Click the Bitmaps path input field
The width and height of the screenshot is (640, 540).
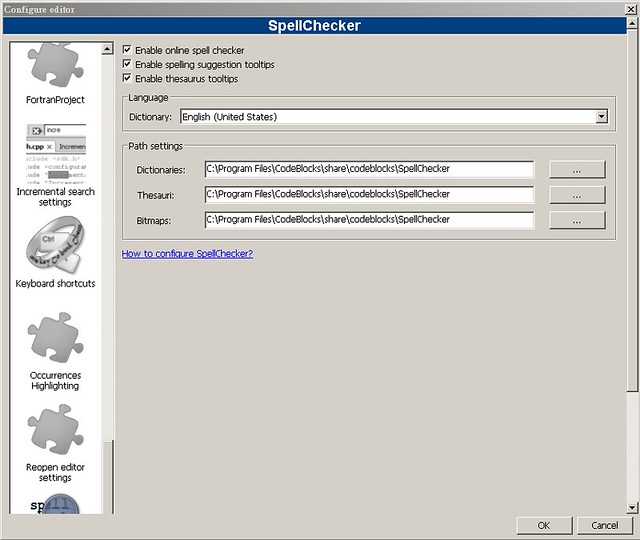coord(369,220)
